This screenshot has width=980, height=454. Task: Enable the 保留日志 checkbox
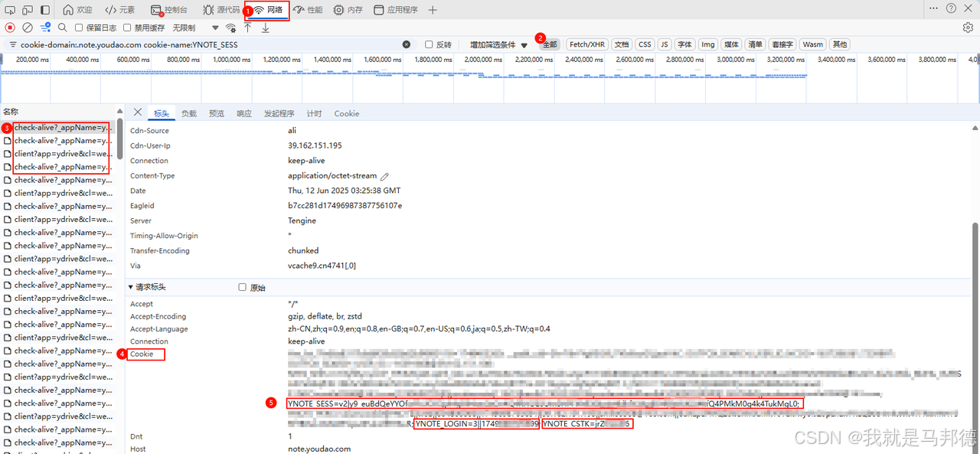[x=79, y=28]
